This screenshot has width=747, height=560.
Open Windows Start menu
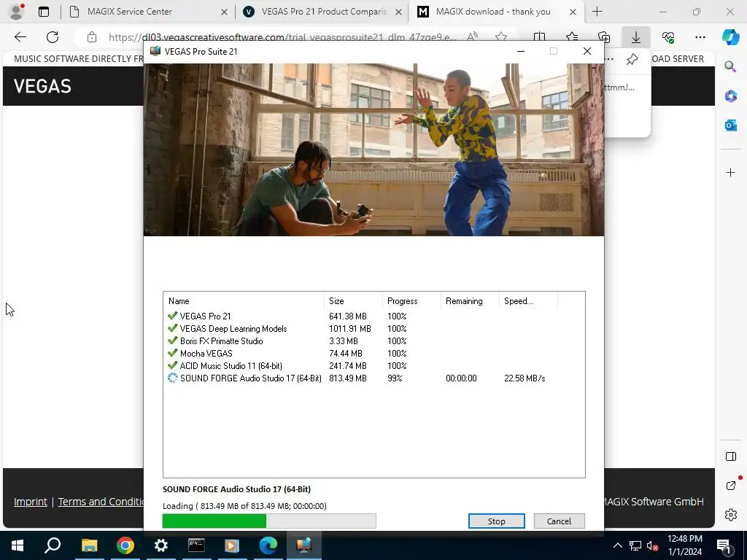click(x=18, y=545)
